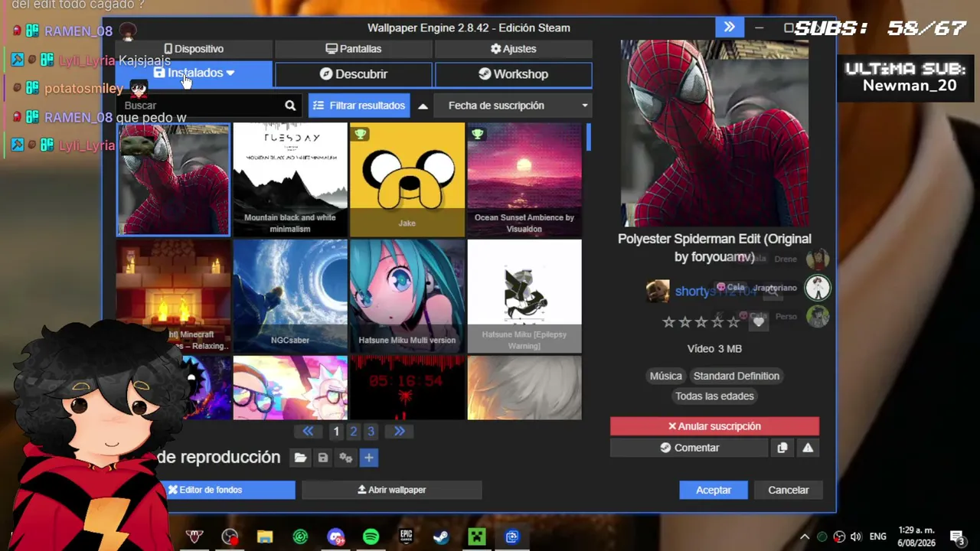Select the Rick and Morty wallpaper
This screenshot has width=980, height=551.
[x=290, y=388]
